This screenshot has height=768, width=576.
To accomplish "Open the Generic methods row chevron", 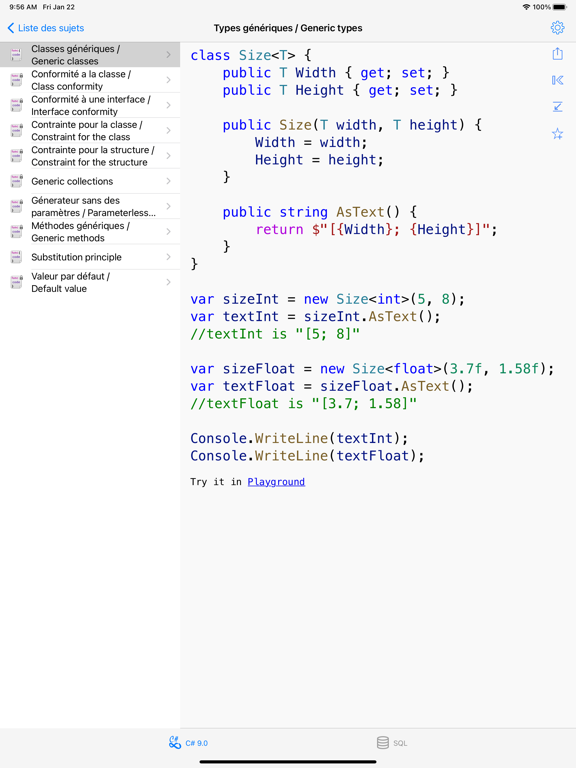I will (x=168, y=232).
